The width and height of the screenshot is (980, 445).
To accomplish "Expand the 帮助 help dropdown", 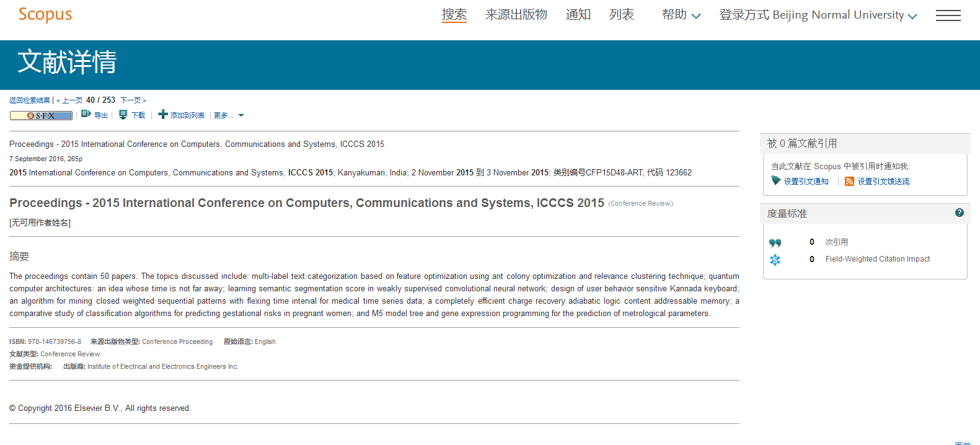I will [x=681, y=15].
